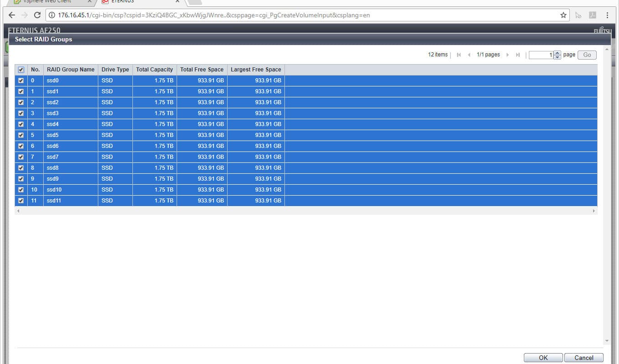Select the ssd3 RAID group name
Image resolution: width=619 pixels, height=364 pixels.
(x=71, y=113)
